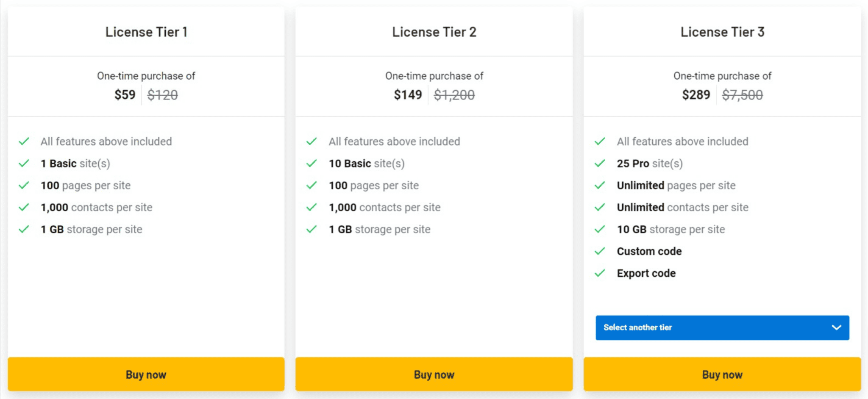868x399 pixels.
Task: Click the checkmark next to 10 Basic site(s)
Action: [x=312, y=163]
